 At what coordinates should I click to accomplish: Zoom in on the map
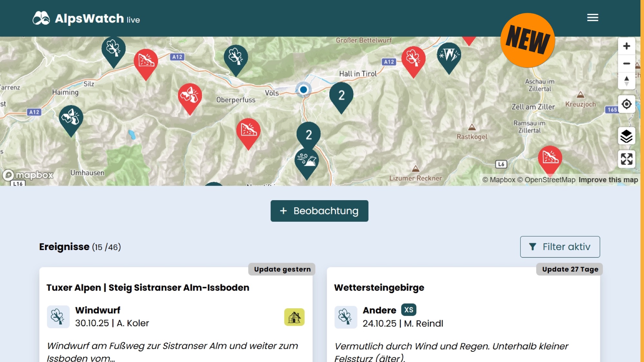626,46
